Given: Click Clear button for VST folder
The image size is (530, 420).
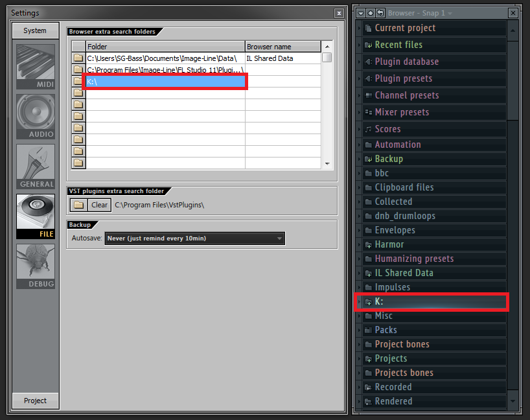Looking at the screenshot, I should pos(99,205).
